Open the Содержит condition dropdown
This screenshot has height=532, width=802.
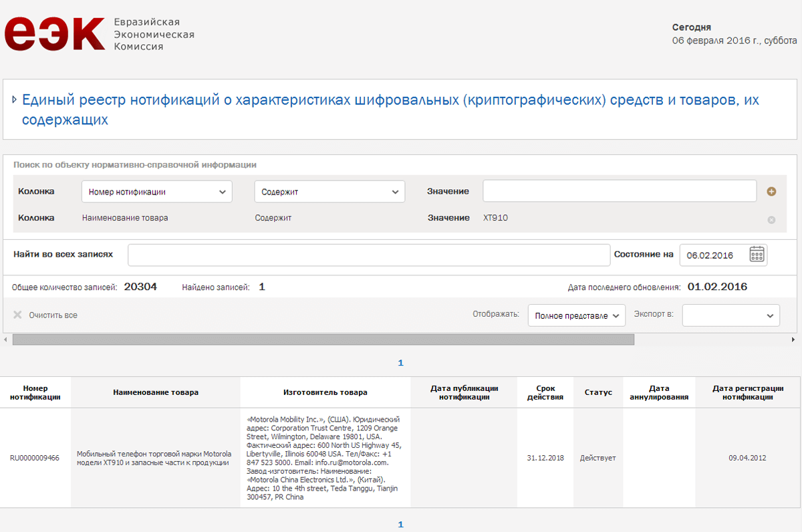pos(329,192)
